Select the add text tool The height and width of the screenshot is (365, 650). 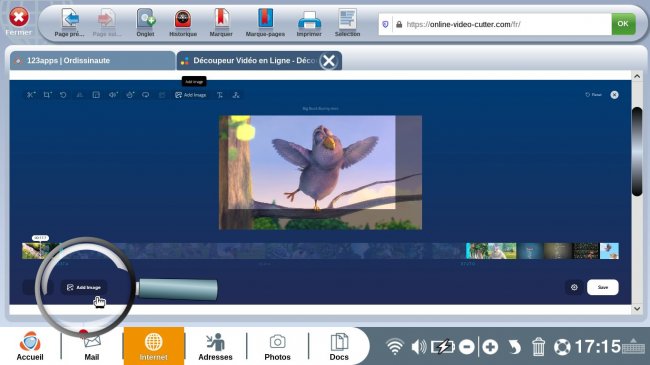pos(220,95)
